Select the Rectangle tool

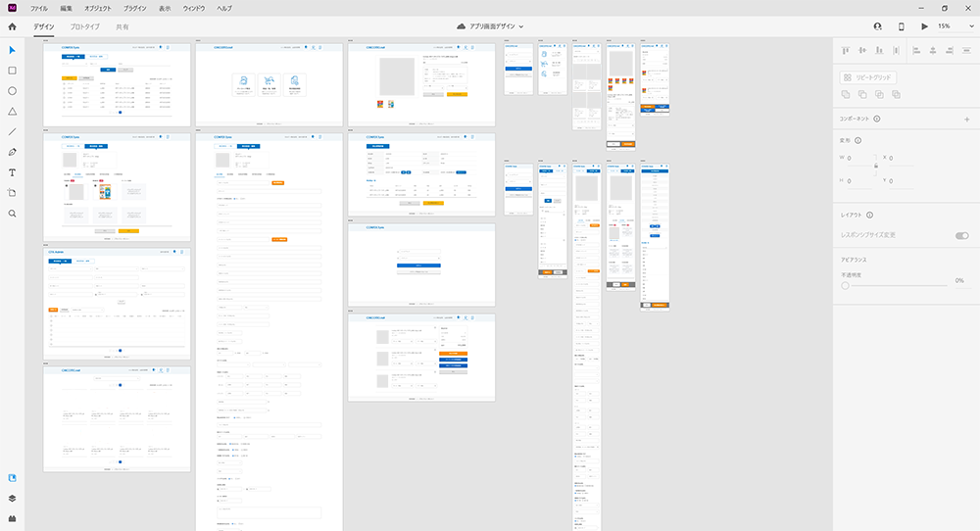pos(12,71)
